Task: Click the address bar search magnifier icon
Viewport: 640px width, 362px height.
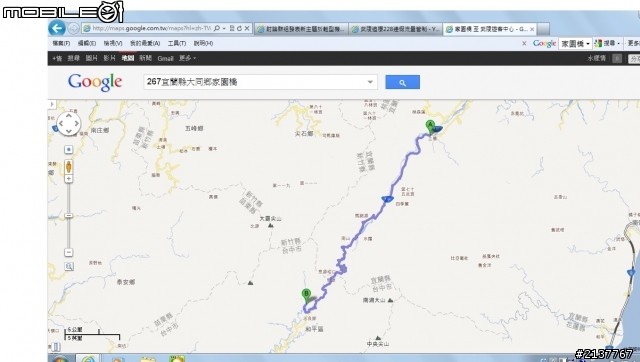Action: [217, 28]
